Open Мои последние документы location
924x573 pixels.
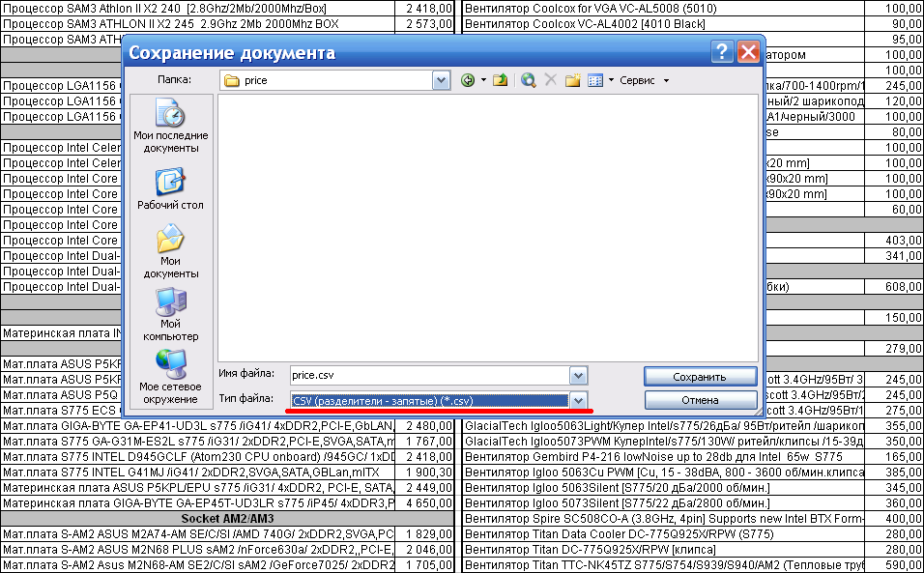[x=171, y=128]
